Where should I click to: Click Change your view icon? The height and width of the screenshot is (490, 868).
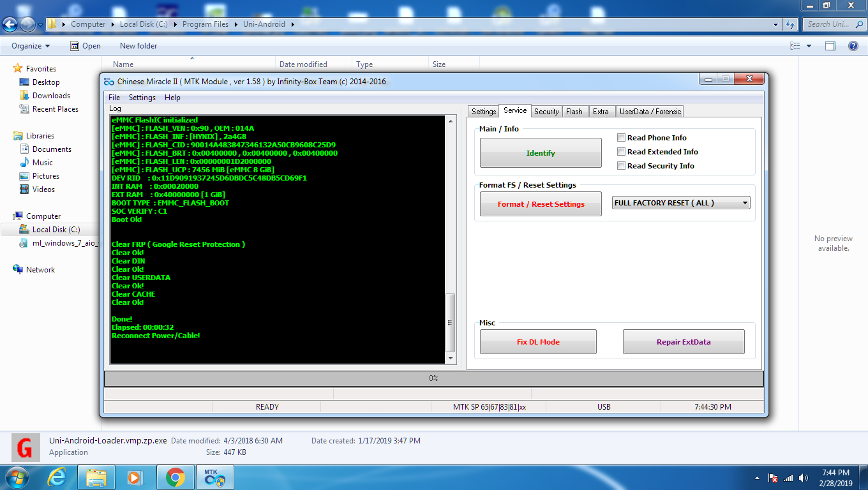(795, 46)
